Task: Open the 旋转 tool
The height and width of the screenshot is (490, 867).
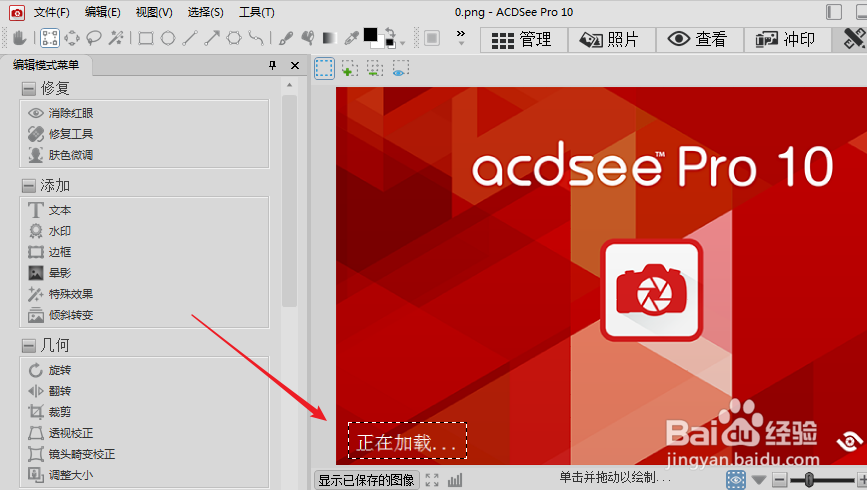Action: pyautogui.click(x=49, y=370)
